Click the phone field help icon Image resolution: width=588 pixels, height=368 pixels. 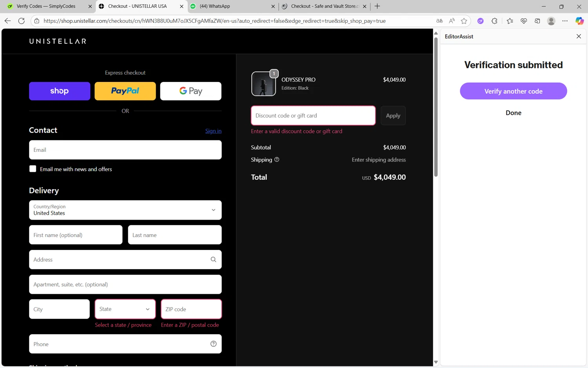(x=213, y=344)
